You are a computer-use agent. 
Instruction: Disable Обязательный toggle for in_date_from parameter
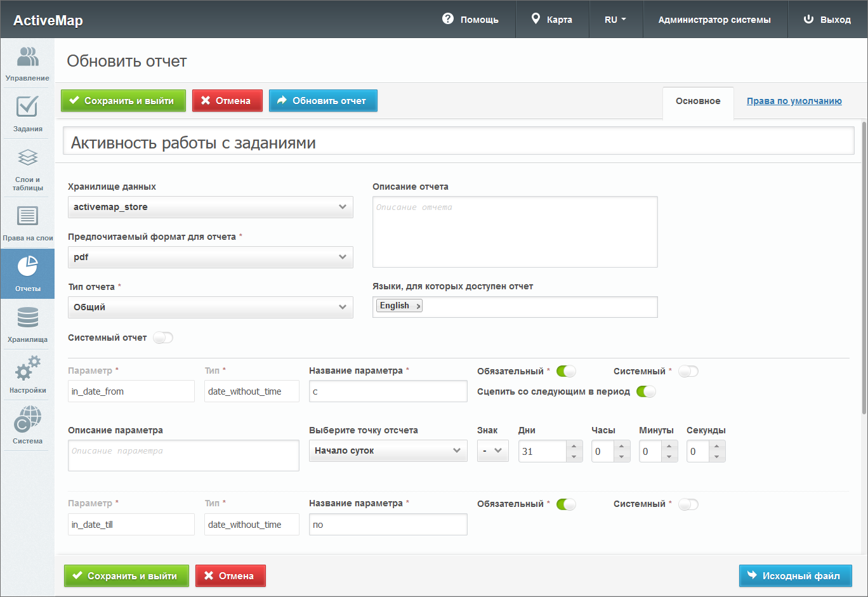tap(566, 371)
